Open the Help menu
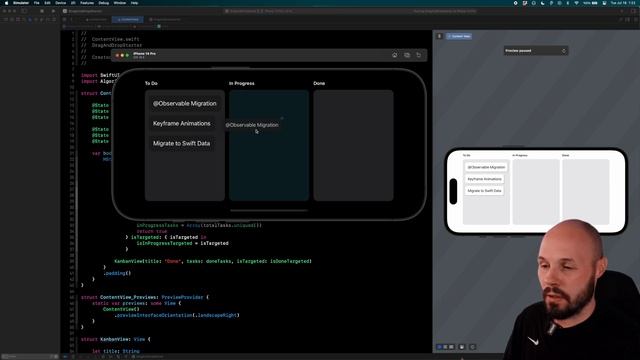The height and width of the screenshot is (360, 640). [134, 3]
